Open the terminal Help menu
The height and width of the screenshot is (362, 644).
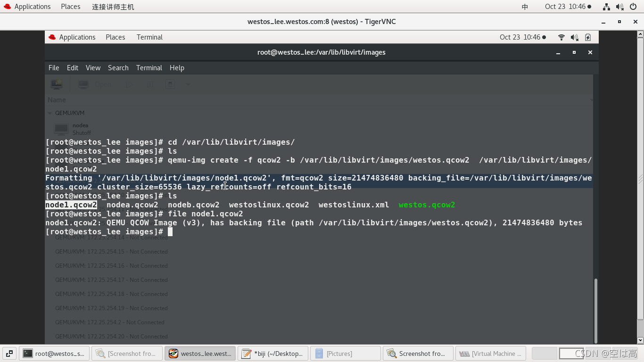pos(177,68)
